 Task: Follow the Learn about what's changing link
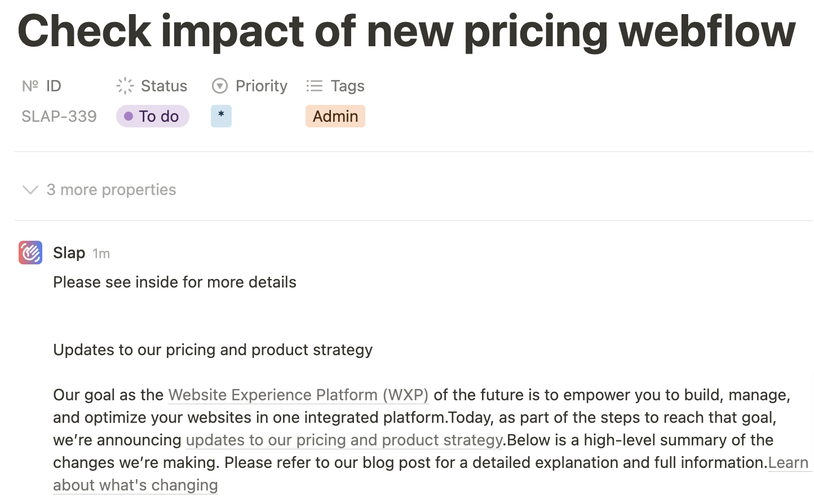pyautogui.click(x=135, y=485)
